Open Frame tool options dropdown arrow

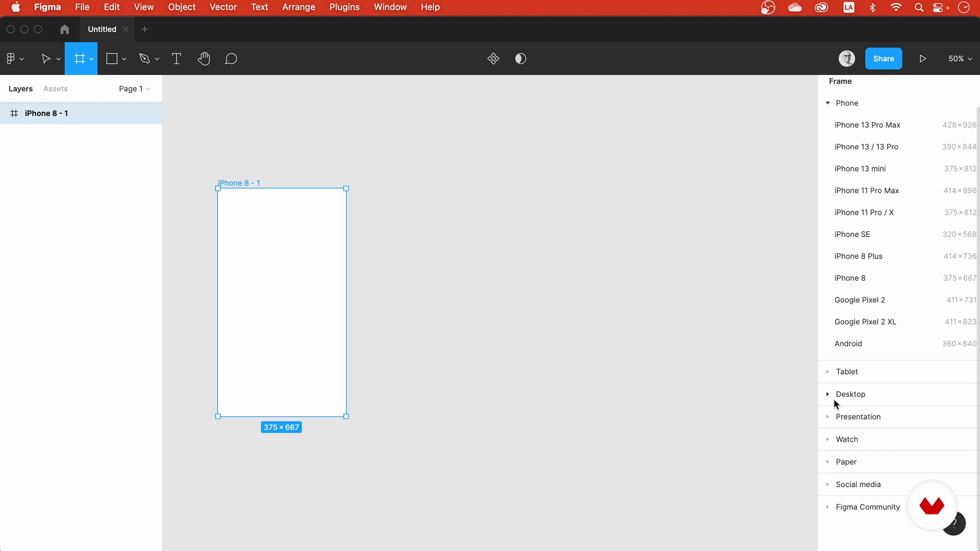pyautogui.click(x=91, y=59)
